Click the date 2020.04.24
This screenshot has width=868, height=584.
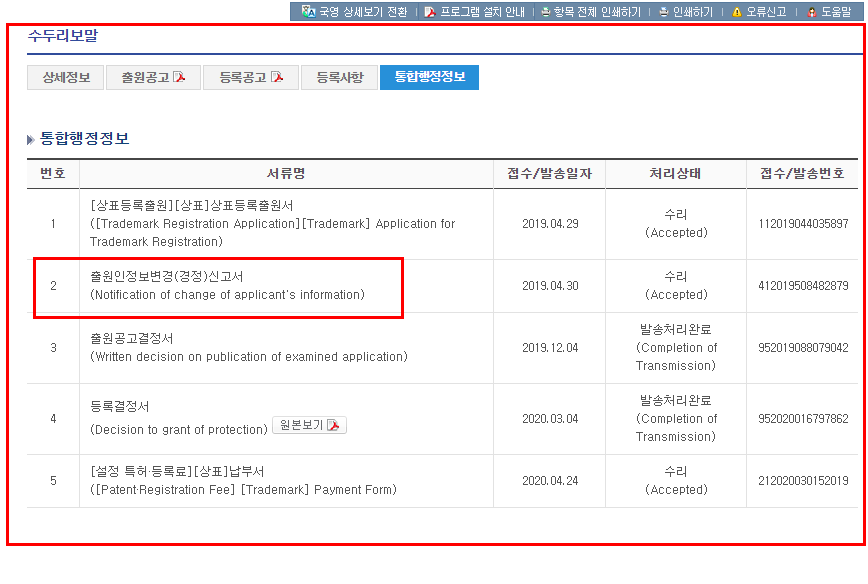tap(550, 480)
